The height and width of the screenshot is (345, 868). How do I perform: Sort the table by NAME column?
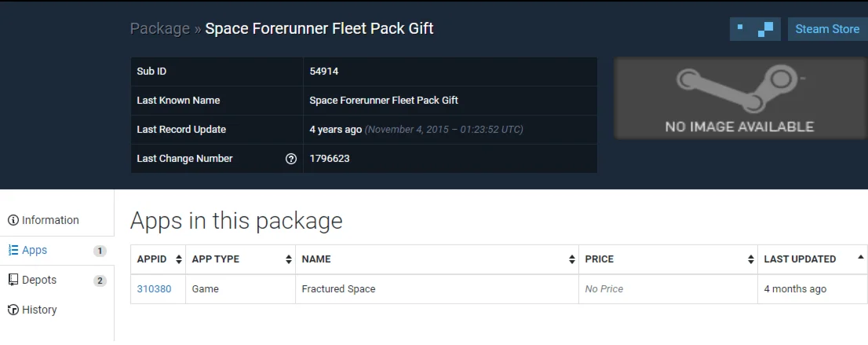point(436,259)
